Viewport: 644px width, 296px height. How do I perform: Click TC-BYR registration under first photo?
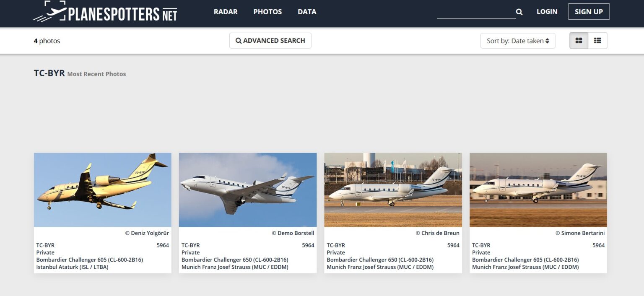[45, 245]
